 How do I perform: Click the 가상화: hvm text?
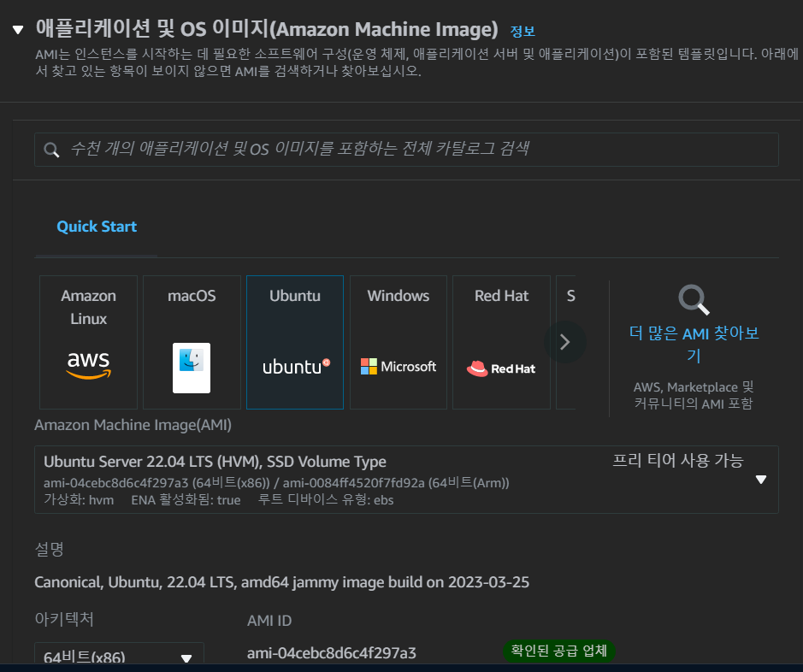[79, 499]
